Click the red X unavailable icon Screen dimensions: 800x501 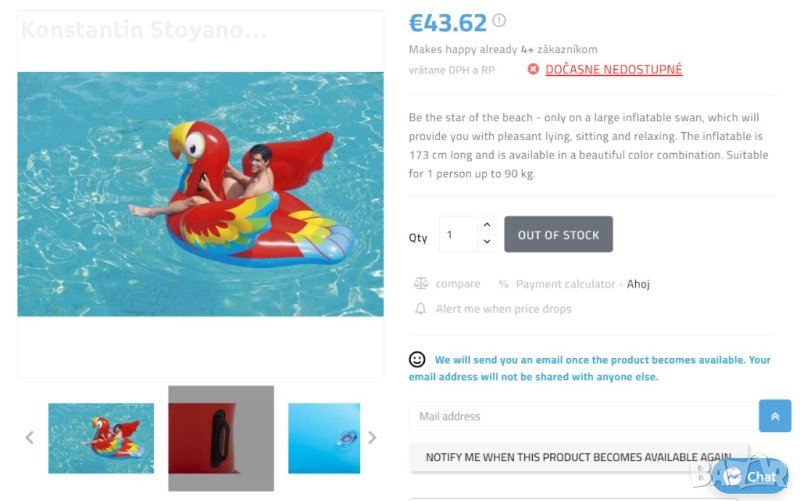click(533, 69)
